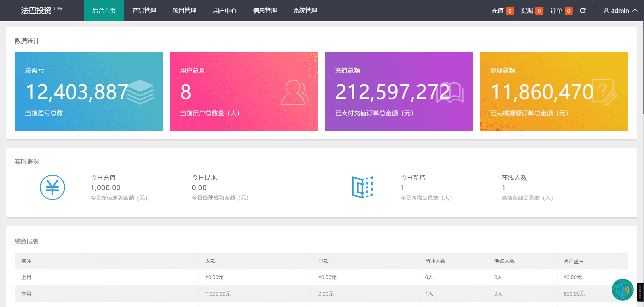Open the 订单 notification badge link

coord(561,11)
